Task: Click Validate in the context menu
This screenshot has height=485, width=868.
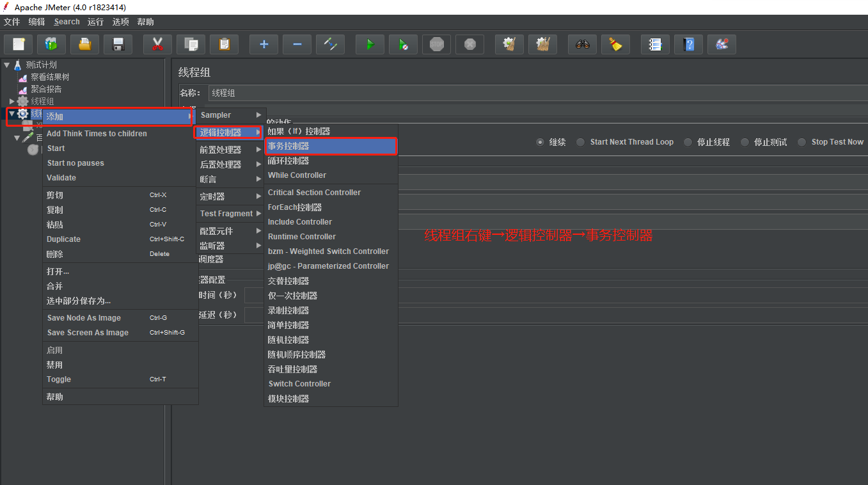Action: pos(120,178)
